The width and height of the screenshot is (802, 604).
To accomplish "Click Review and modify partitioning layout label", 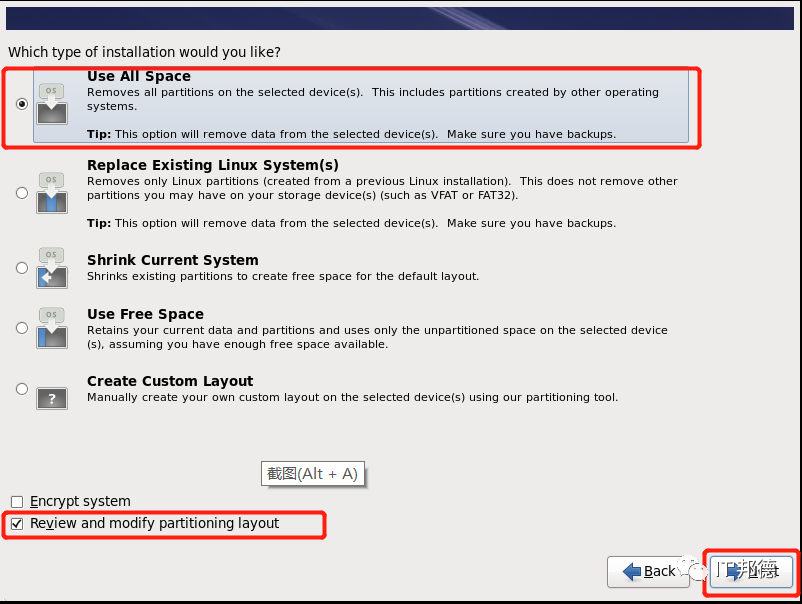I will point(154,523).
